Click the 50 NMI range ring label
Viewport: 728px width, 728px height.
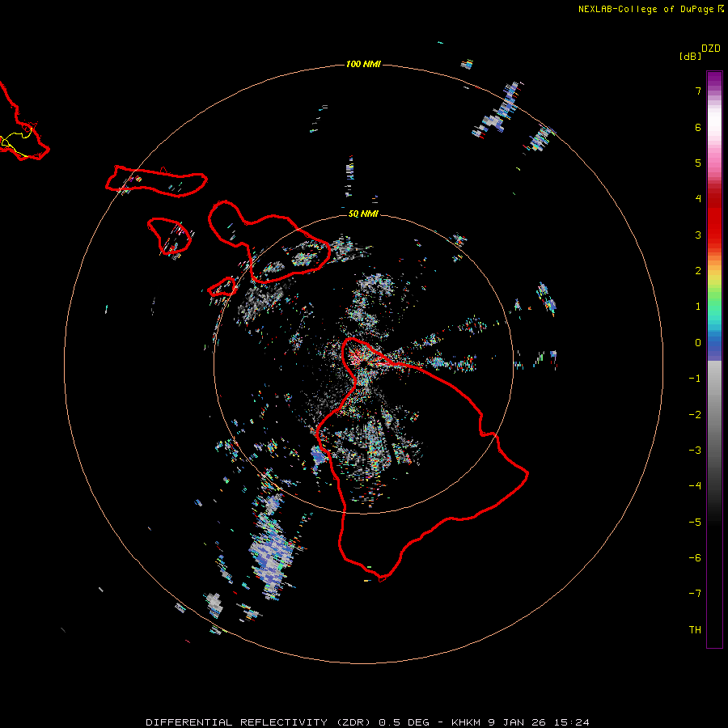pyautogui.click(x=363, y=214)
